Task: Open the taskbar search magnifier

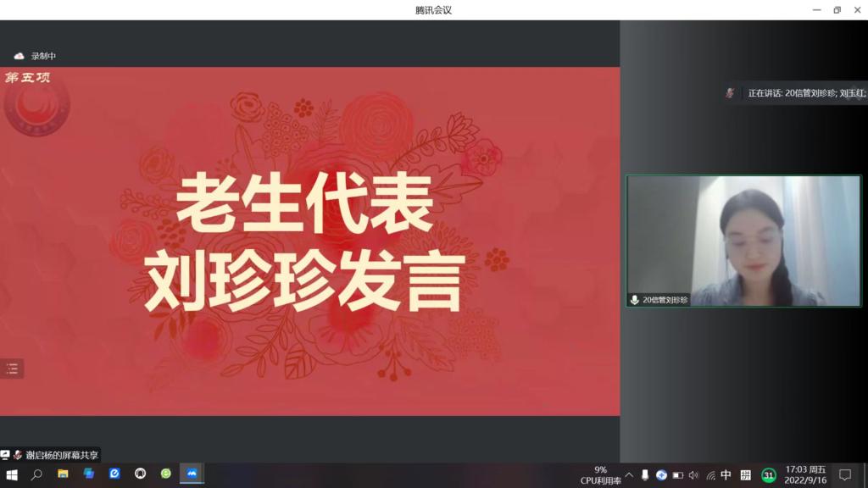Action: 36,474
